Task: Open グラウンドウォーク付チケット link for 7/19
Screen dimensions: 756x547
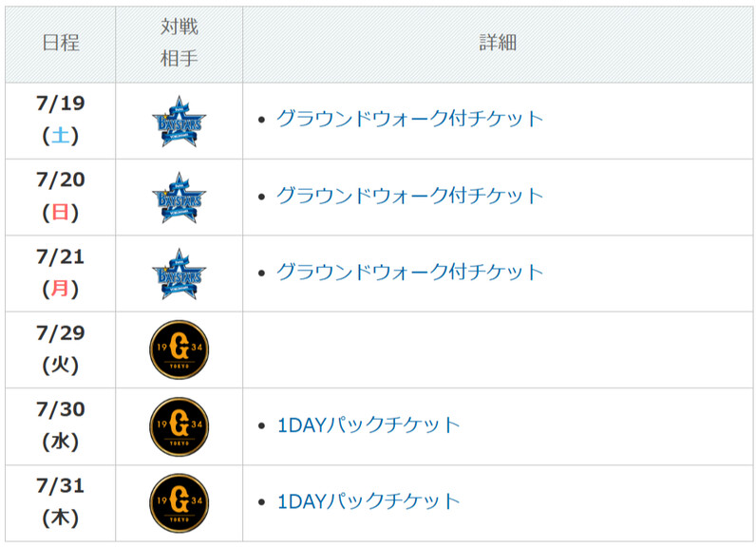Action: 410,119
